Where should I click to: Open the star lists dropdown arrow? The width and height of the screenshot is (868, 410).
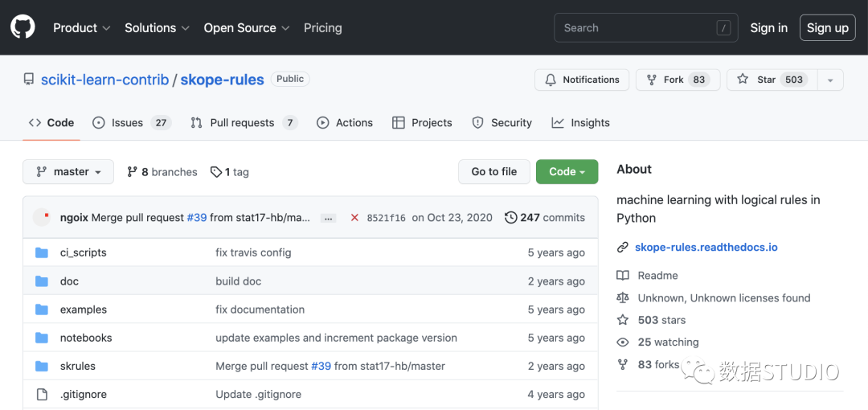pos(830,80)
